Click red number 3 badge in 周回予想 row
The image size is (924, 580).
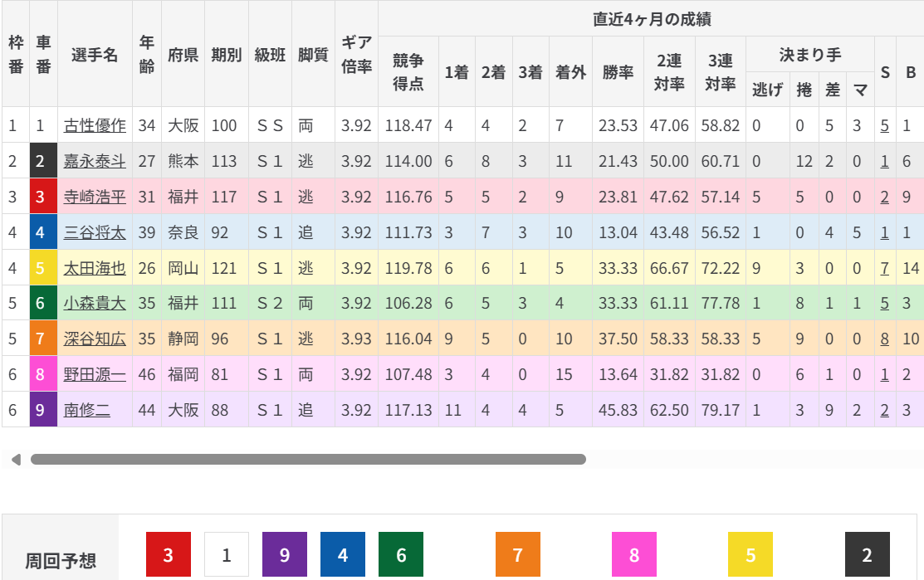click(x=169, y=554)
